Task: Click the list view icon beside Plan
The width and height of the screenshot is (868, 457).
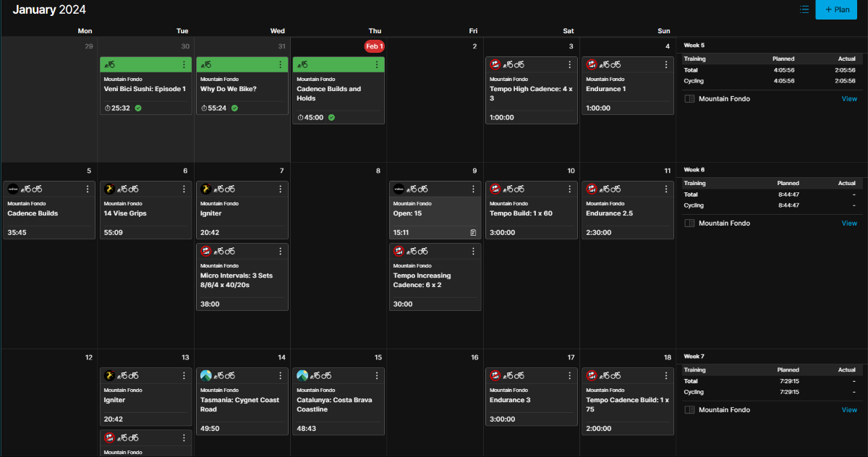Action: pyautogui.click(x=804, y=9)
